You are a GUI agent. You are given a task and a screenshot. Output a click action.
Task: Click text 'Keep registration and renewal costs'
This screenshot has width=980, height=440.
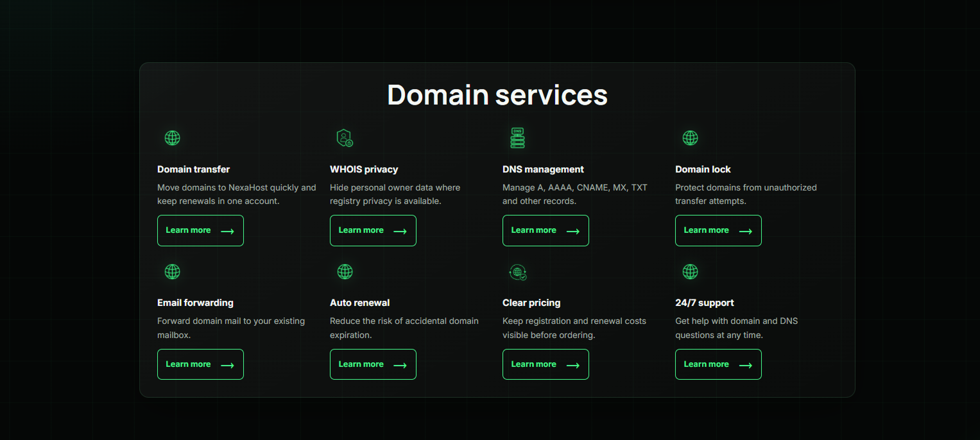(574, 321)
